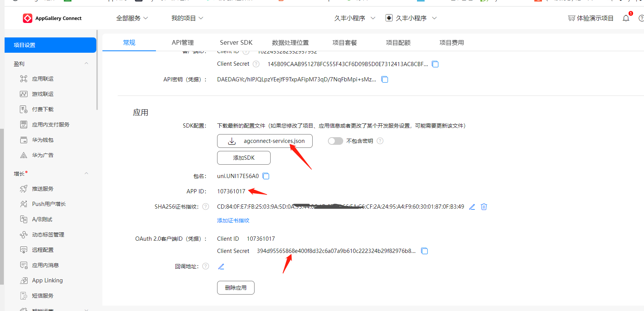644x311 pixels.
Task: Open 远程配置 in the sidebar
Action: point(43,250)
